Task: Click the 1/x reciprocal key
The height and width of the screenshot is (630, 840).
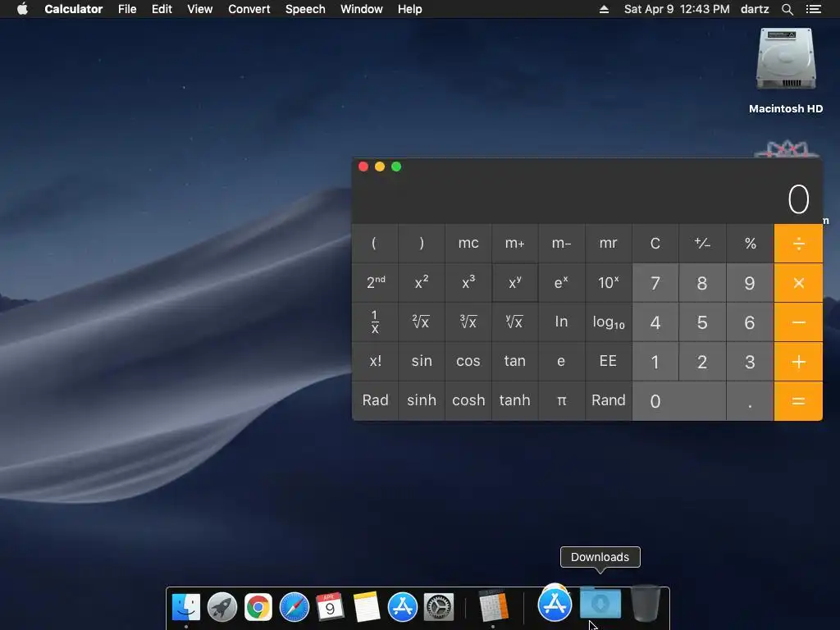Action: pos(375,322)
